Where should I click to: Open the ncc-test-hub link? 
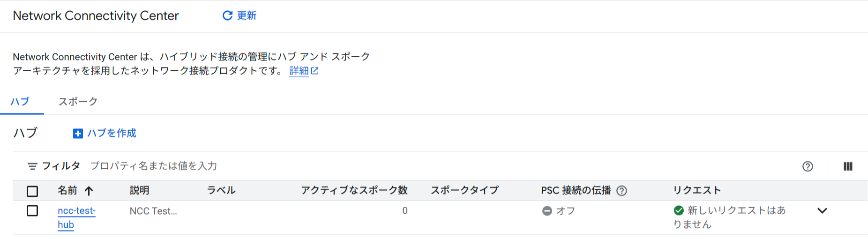point(76,211)
